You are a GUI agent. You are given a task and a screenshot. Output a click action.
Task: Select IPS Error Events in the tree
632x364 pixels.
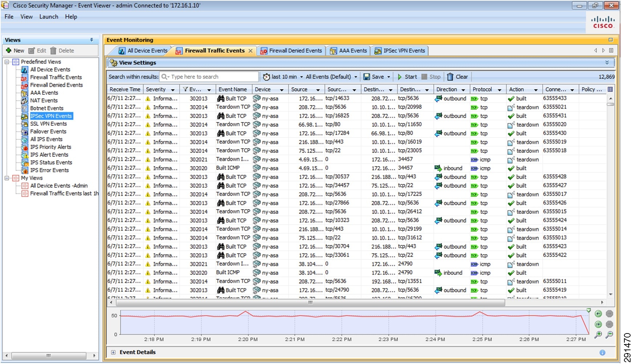point(49,170)
